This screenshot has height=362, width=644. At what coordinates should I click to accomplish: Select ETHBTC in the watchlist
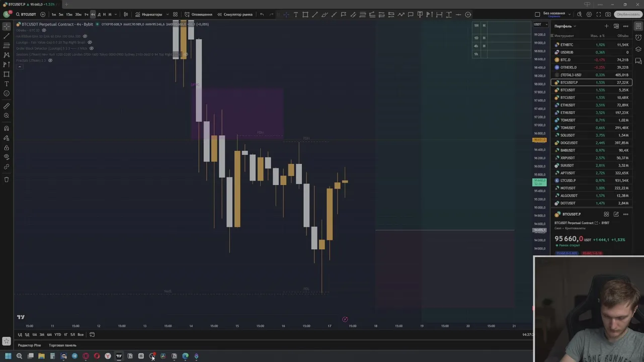click(592, 45)
